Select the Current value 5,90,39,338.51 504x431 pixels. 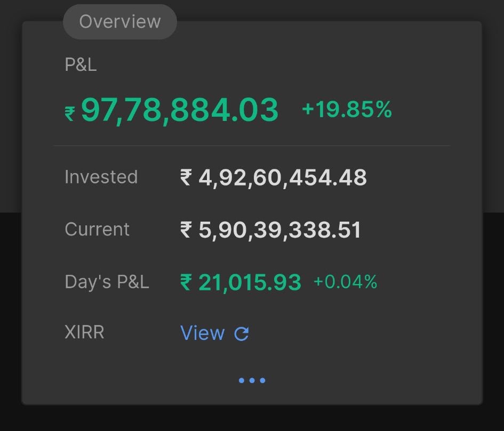[x=279, y=230]
